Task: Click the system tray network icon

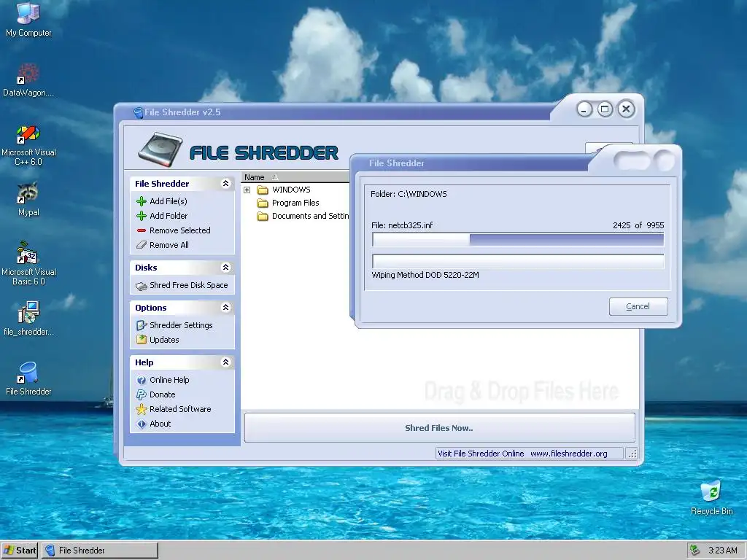Action: coord(695,550)
